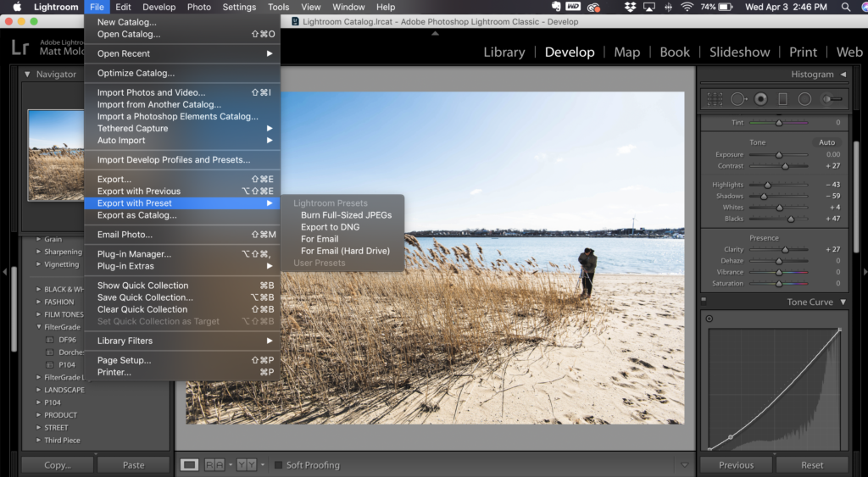Image resolution: width=868 pixels, height=477 pixels.
Task: Click the Contrast slider handle
Action: coord(784,166)
